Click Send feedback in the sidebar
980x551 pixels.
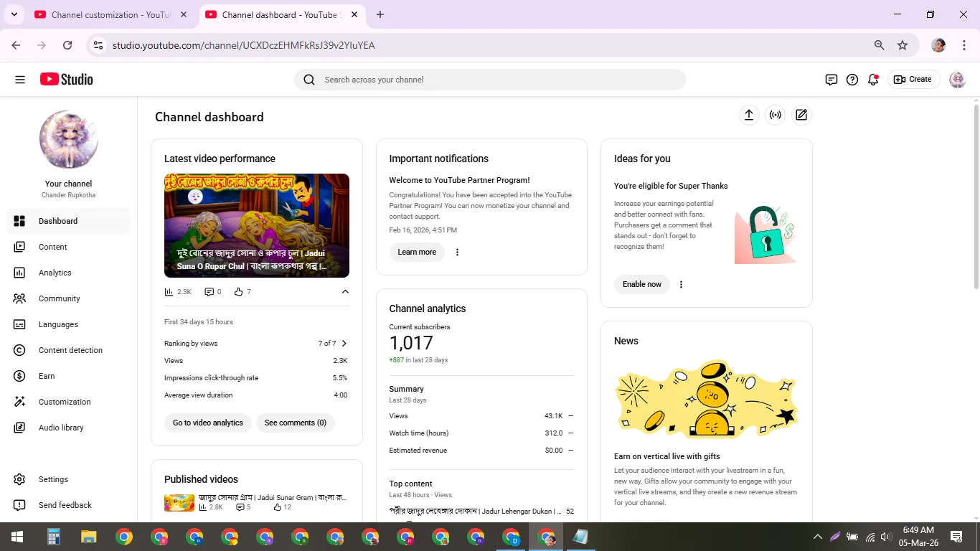pyautogui.click(x=68, y=505)
